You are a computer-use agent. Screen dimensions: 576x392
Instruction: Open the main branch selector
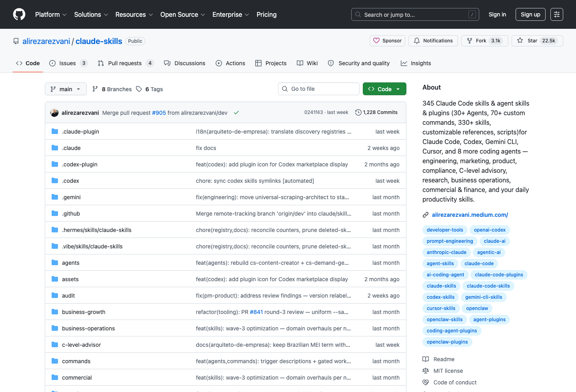tap(66, 89)
